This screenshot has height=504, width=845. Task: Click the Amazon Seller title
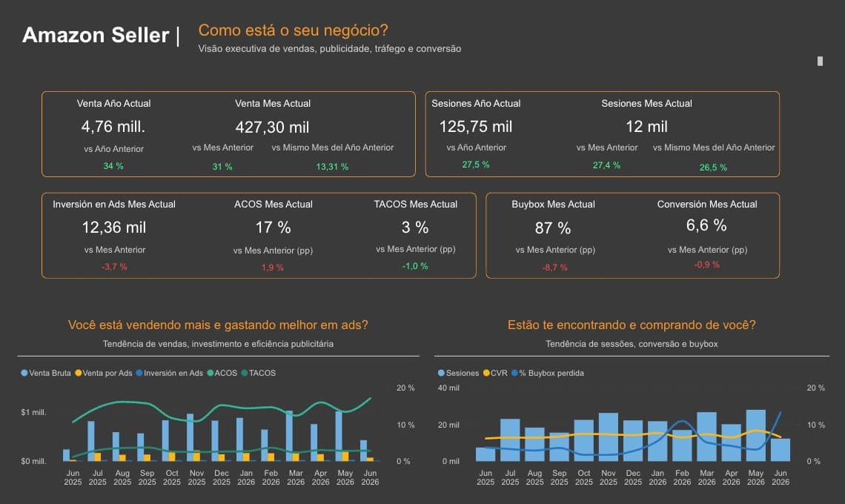tap(96, 35)
